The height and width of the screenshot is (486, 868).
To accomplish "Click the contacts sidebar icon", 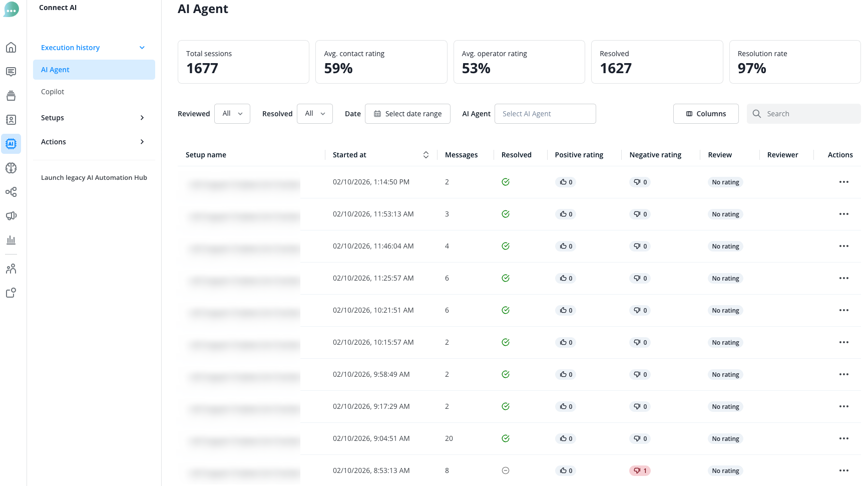I will pos(11,120).
